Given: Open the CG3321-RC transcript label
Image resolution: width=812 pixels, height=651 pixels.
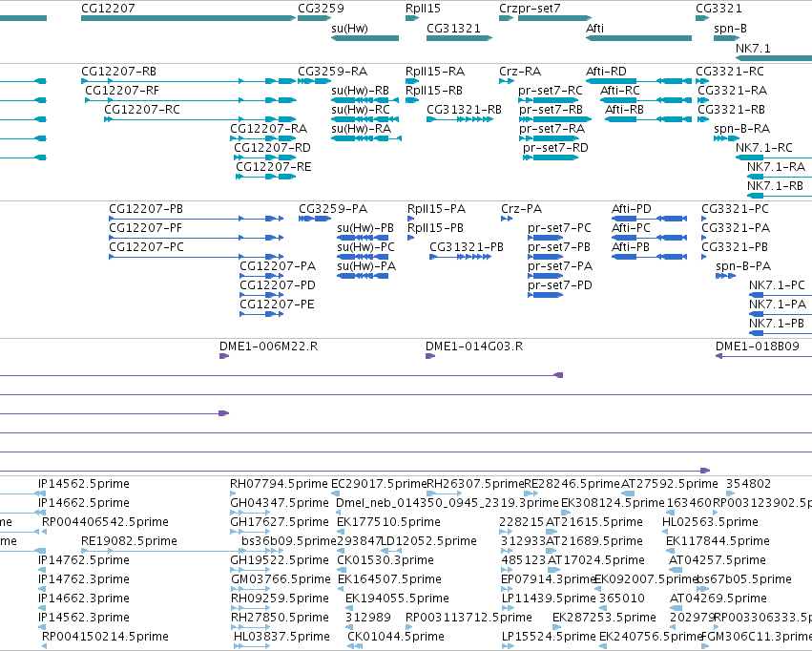Looking at the screenshot, I should pyautogui.click(x=730, y=71).
